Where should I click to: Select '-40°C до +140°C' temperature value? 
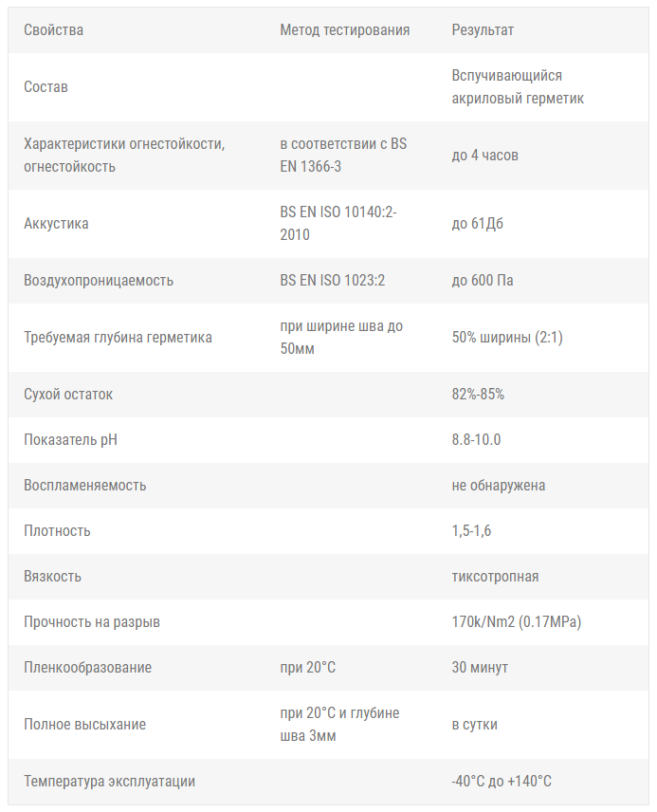point(502,781)
